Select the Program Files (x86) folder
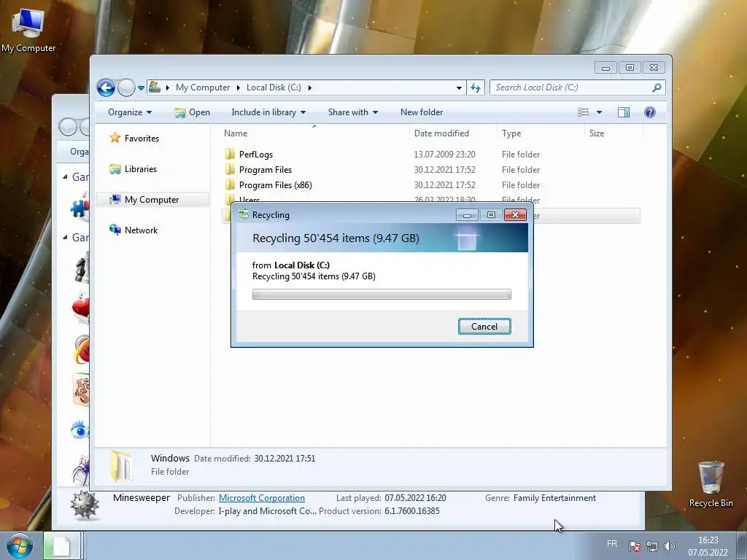Image resolution: width=747 pixels, height=560 pixels. click(275, 184)
